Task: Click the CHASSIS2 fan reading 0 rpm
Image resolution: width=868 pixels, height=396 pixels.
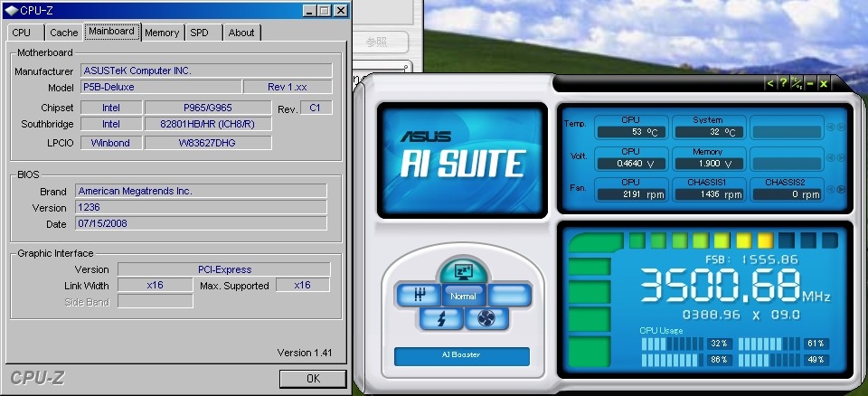Action: 787,193
